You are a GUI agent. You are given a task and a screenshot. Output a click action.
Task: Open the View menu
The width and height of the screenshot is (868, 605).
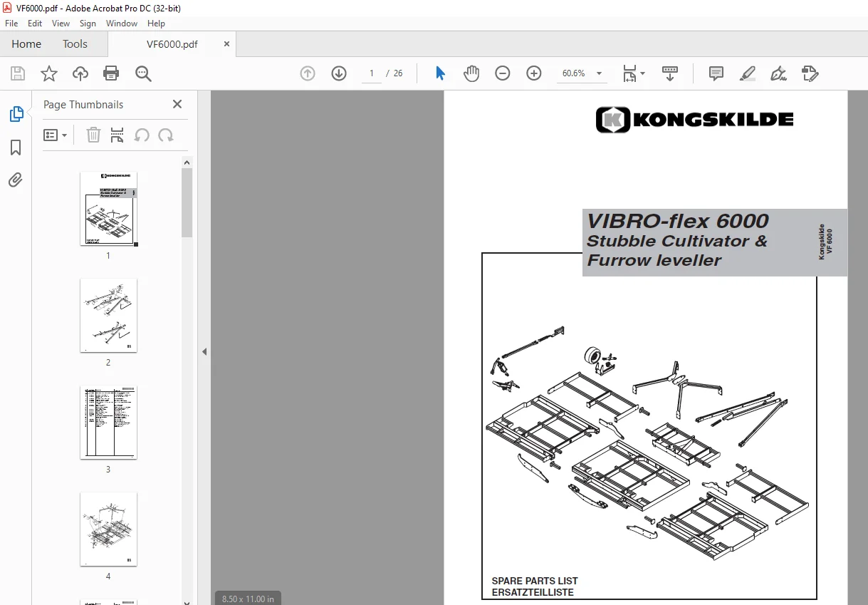click(61, 24)
